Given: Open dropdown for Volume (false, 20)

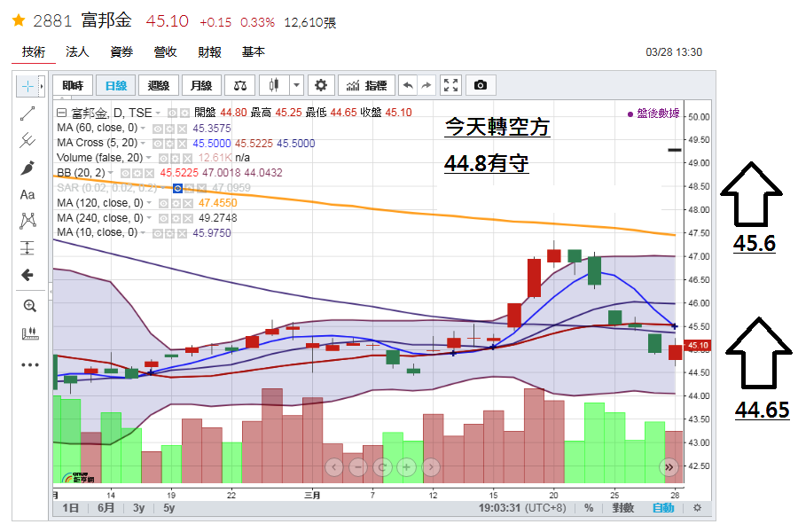Looking at the screenshot, I should tap(149, 159).
